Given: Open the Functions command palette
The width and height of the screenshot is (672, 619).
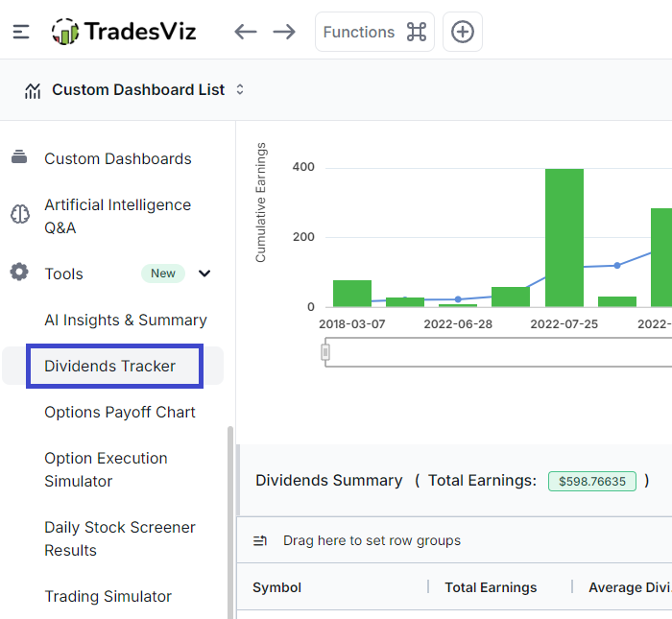Looking at the screenshot, I should point(374,32).
